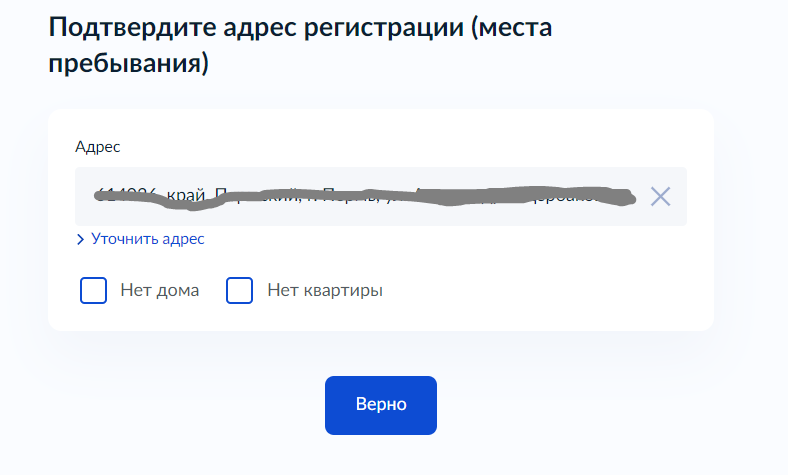Click the word "край" in the address
Image resolution: width=788 pixels, height=475 pixels.
pos(186,195)
